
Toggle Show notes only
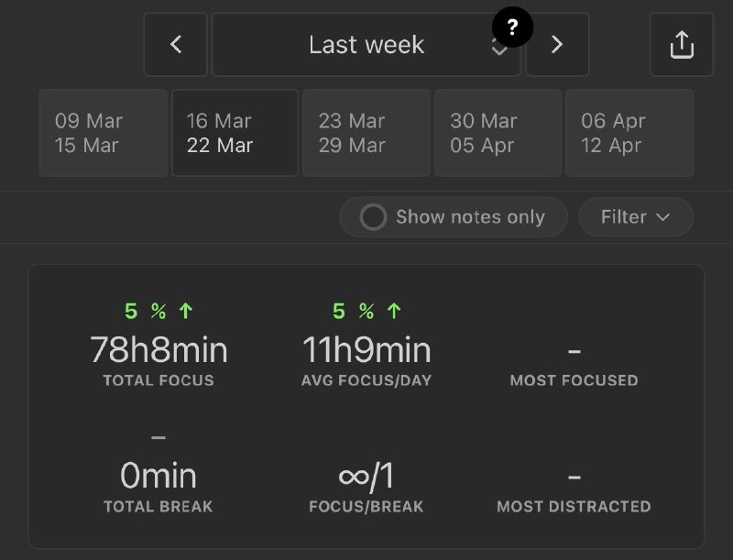[x=373, y=217]
